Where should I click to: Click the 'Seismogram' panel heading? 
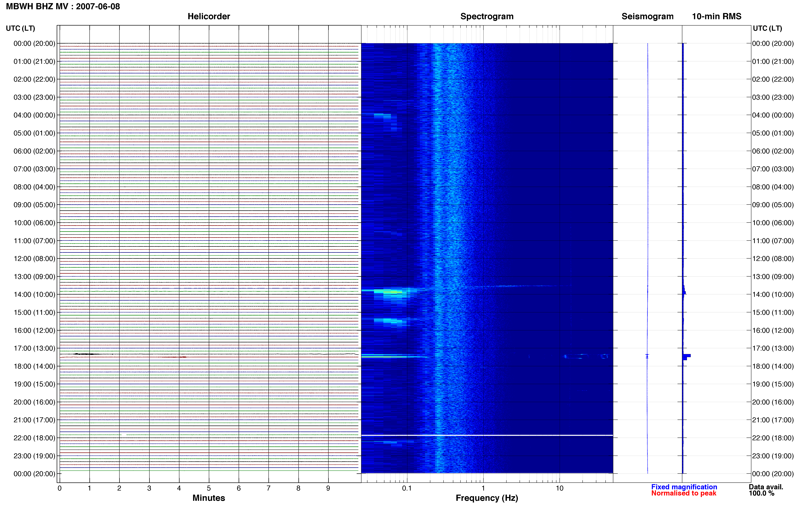pos(648,16)
